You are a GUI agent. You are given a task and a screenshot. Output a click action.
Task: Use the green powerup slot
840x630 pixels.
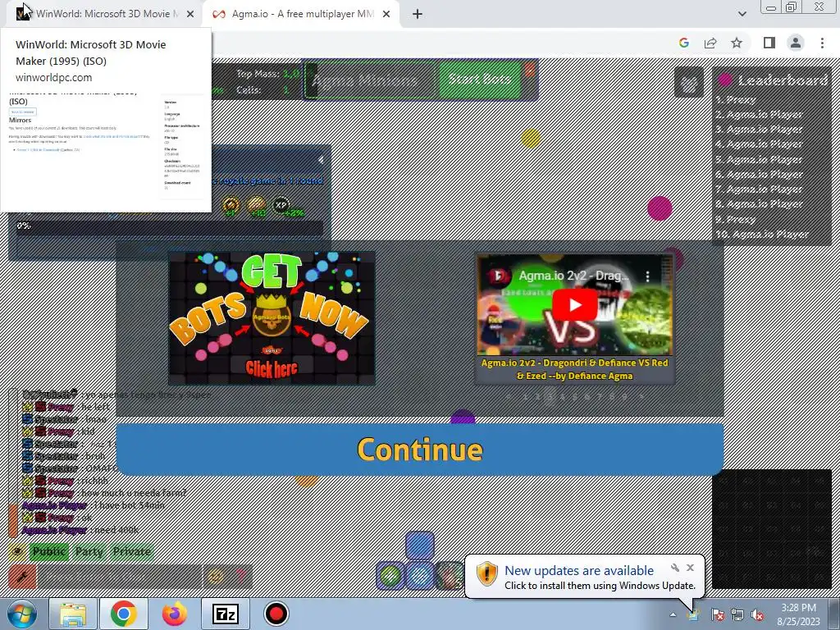coord(390,576)
